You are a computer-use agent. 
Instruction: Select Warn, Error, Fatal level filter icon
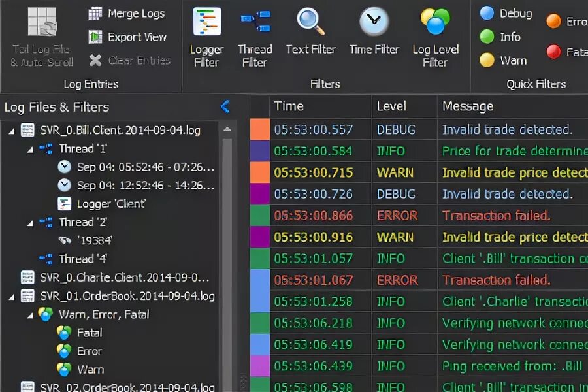(46, 314)
